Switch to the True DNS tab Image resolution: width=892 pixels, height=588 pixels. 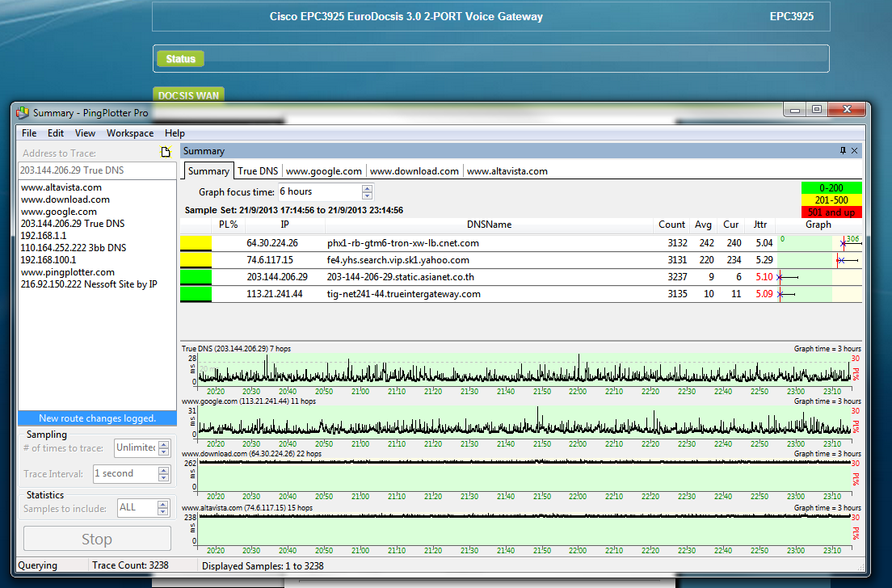click(x=258, y=171)
